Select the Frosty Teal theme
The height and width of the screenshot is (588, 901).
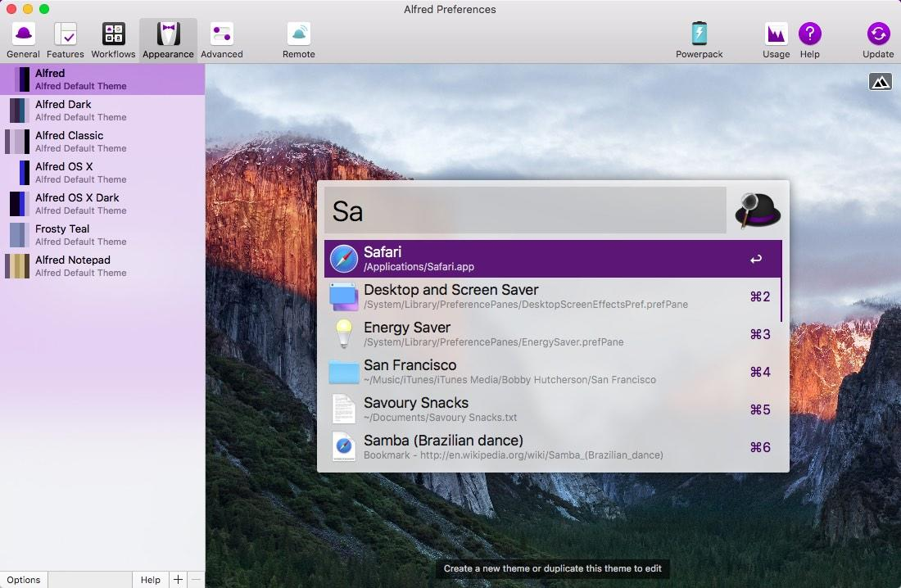tap(102, 235)
